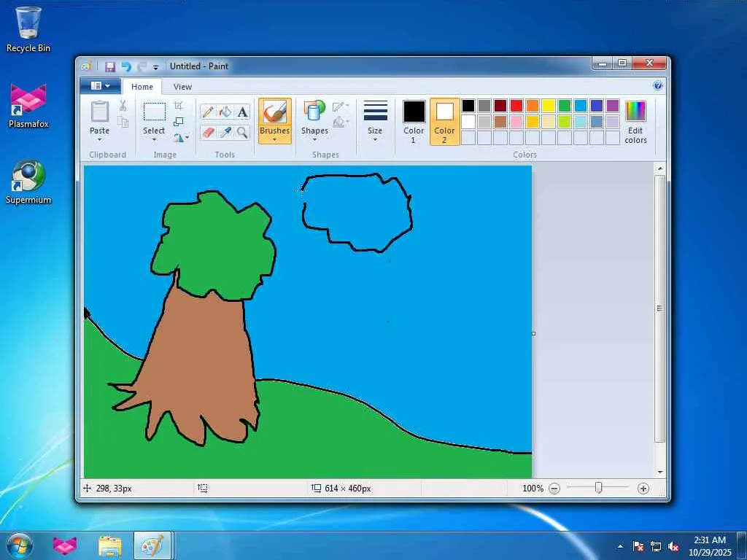Viewport: 747px width, 560px height.
Task: Click inside the drawn cloud outline
Action: click(357, 212)
